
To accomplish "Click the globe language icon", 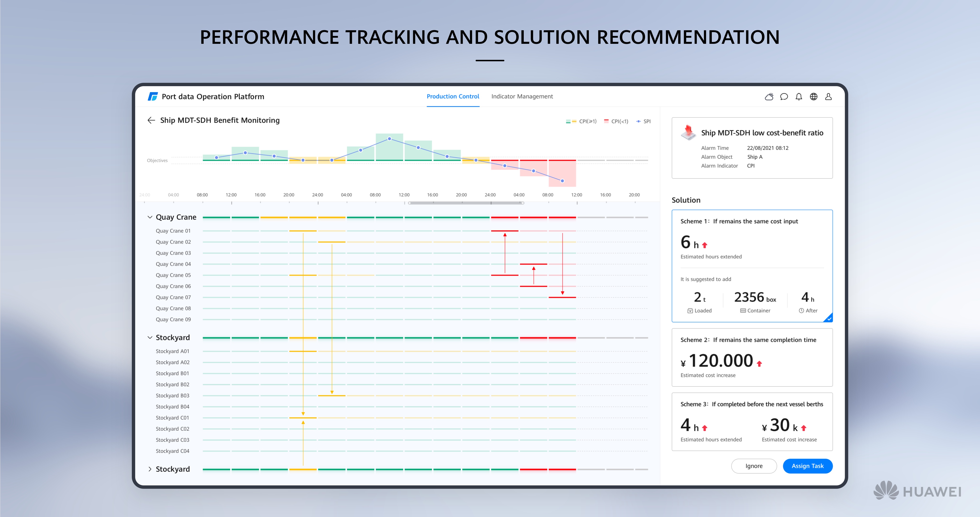I will [813, 97].
